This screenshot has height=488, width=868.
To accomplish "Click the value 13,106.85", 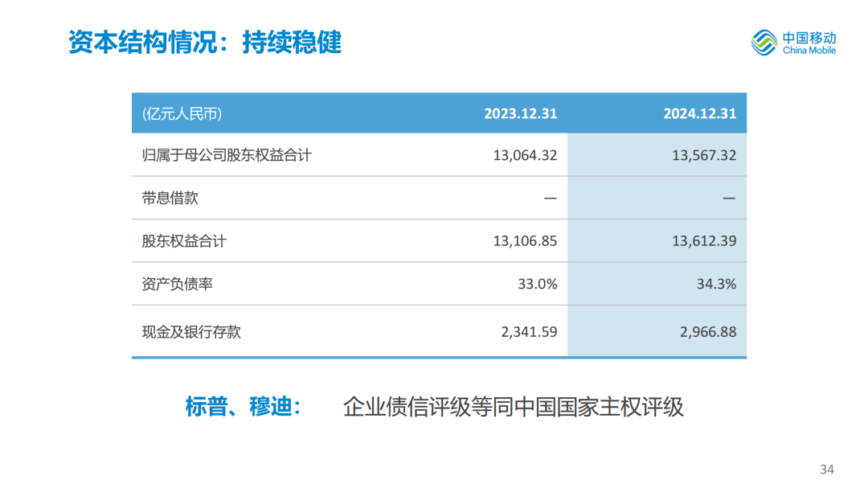I will point(525,240).
